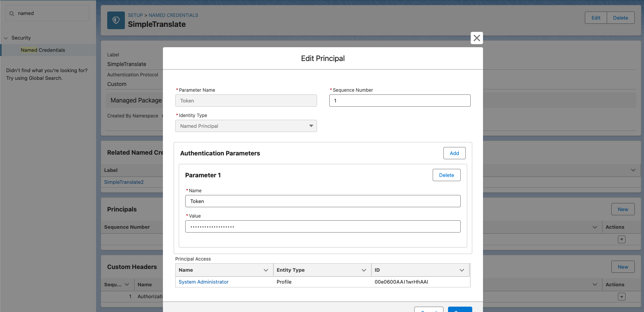Add a new authentication parameter
This screenshot has height=312, width=644.
[x=454, y=153]
